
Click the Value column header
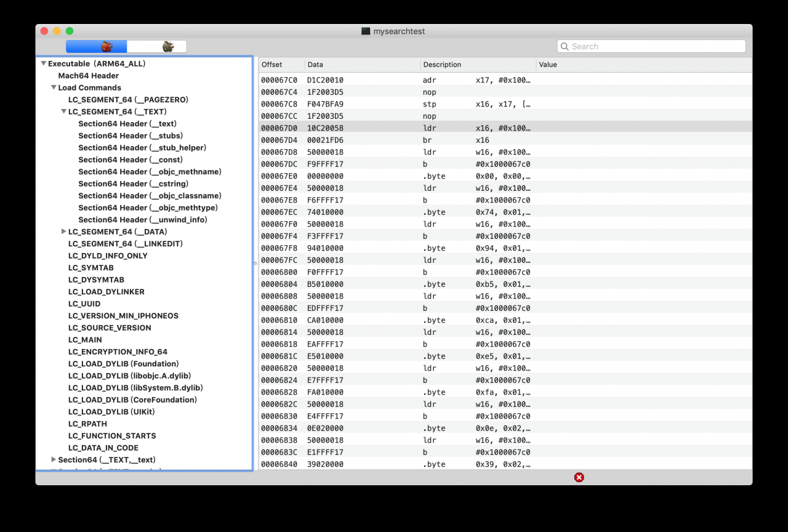[x=643, y=65]
